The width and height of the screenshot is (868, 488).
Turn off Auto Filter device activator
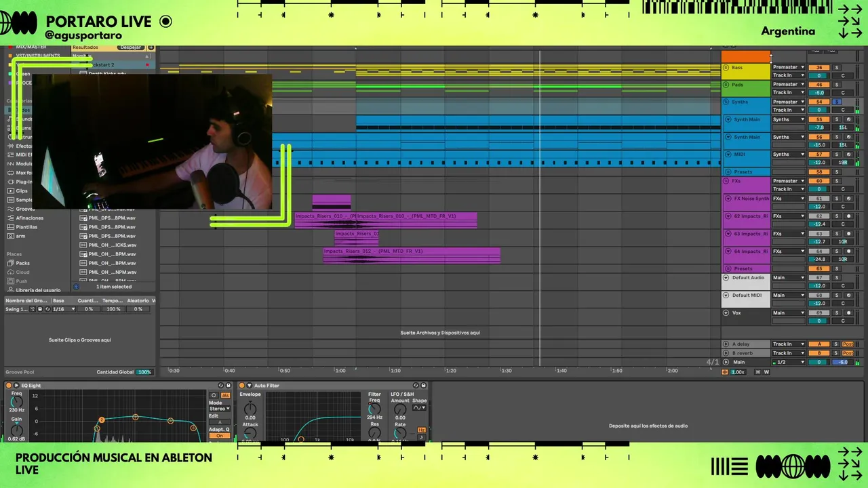pyautogui.click(x=241, y=385)
